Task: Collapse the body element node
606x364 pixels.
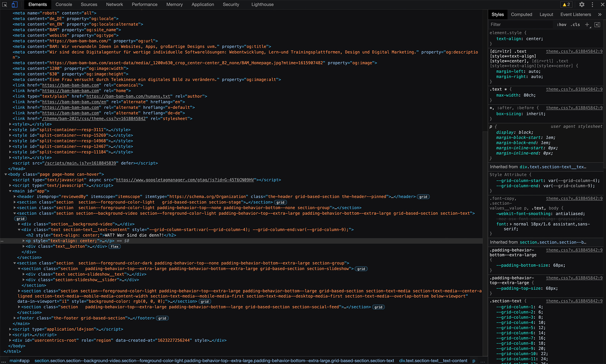Action: coord(6,174)
